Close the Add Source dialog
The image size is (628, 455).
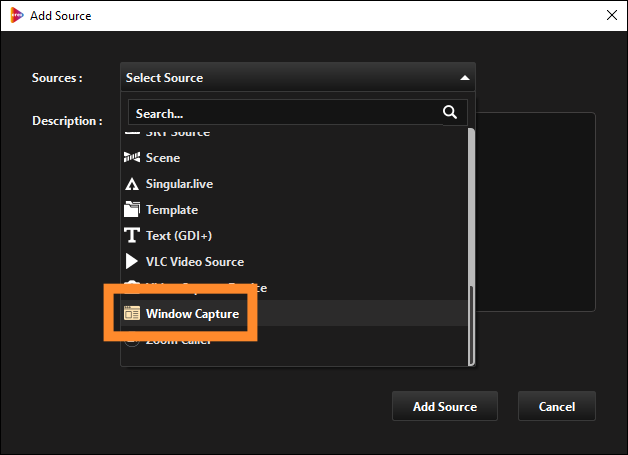point(612,15)
